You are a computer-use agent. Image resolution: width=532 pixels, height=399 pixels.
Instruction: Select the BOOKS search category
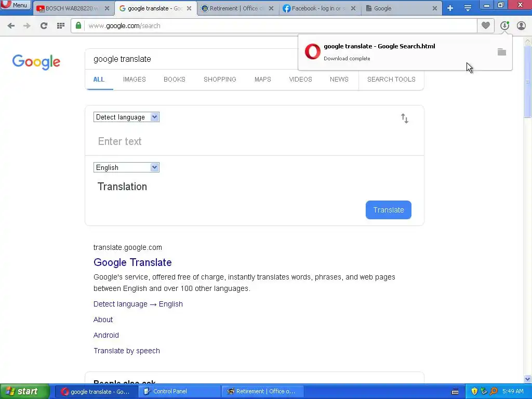coord(175,79)
